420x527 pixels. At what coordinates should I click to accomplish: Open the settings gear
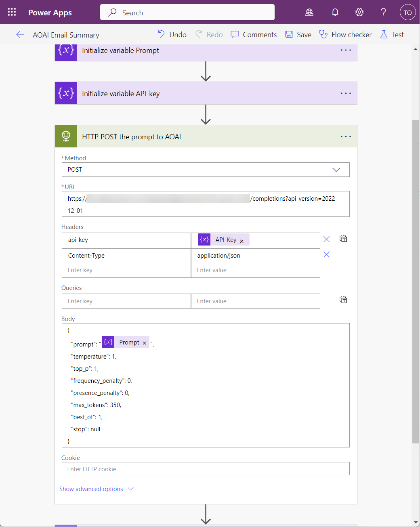click(359, 12)
